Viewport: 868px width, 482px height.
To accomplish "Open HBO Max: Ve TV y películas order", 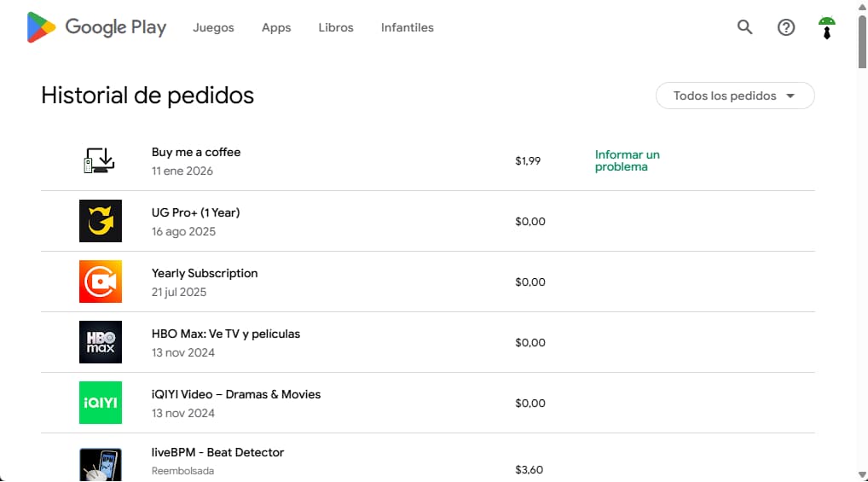I will click(225, 334).
